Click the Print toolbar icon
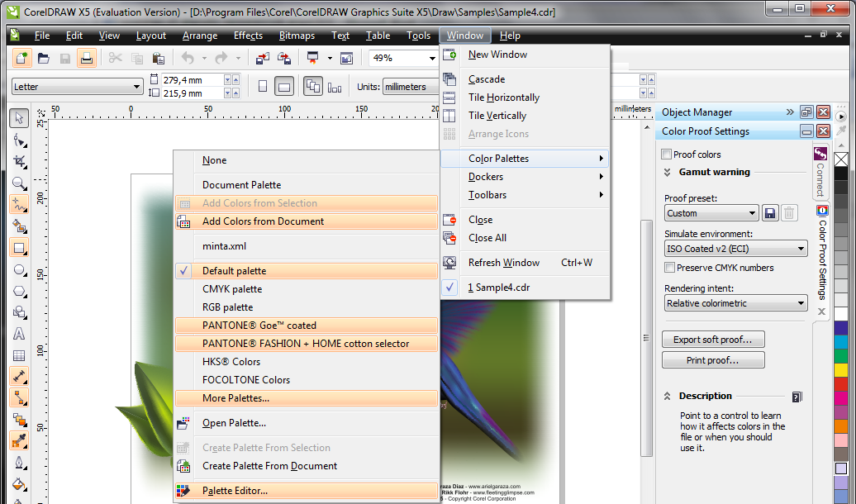The height and width of the screenshot is (504, 856). pyautogui.click(x=86, y=58)
